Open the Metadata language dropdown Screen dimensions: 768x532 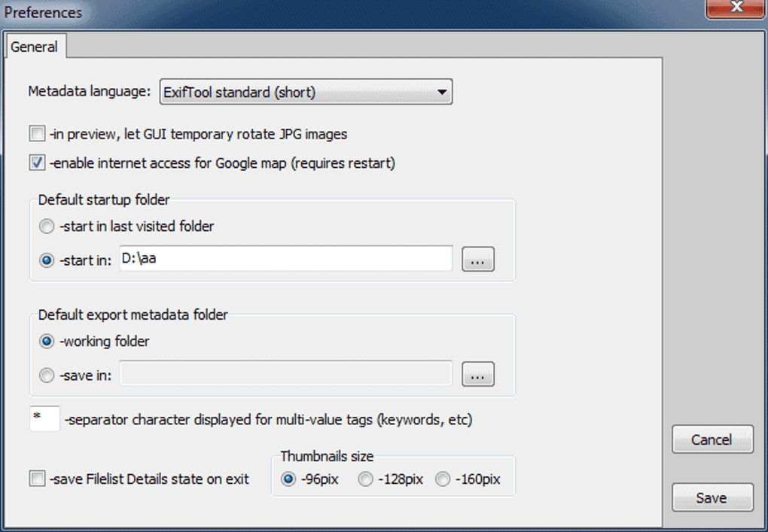pyautogui.click(x=306, y=93)
